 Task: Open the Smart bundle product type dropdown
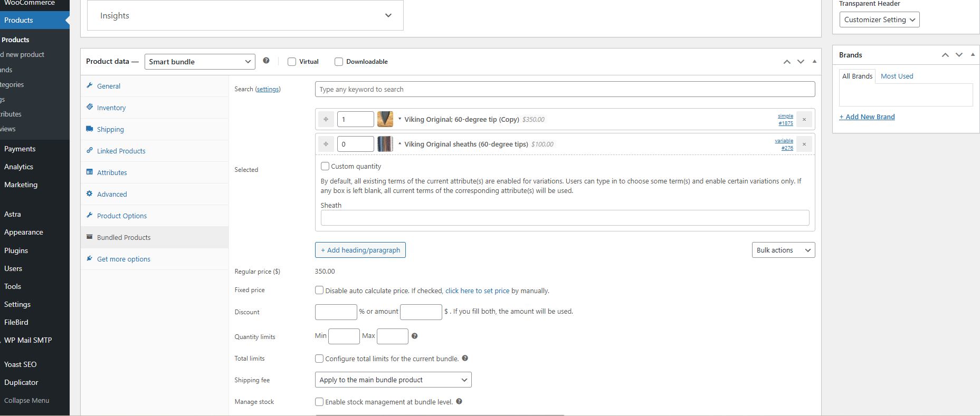199,62
